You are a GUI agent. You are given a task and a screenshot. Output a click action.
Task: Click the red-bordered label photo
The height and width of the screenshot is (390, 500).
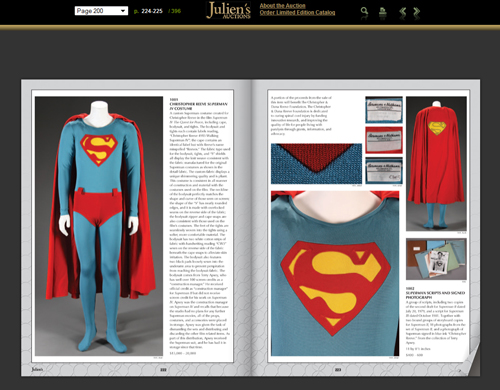pyautogui.click(x=384, y=140)
